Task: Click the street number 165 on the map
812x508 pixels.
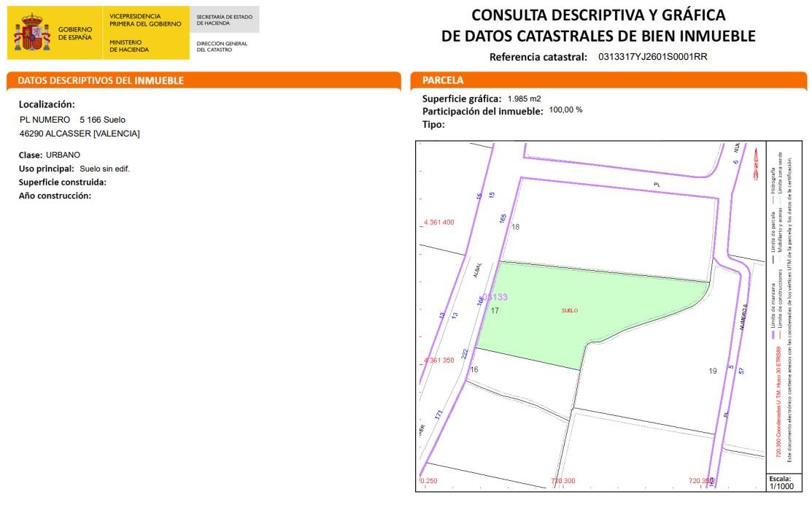Action: pyautogui.click(x=503, y=218)
